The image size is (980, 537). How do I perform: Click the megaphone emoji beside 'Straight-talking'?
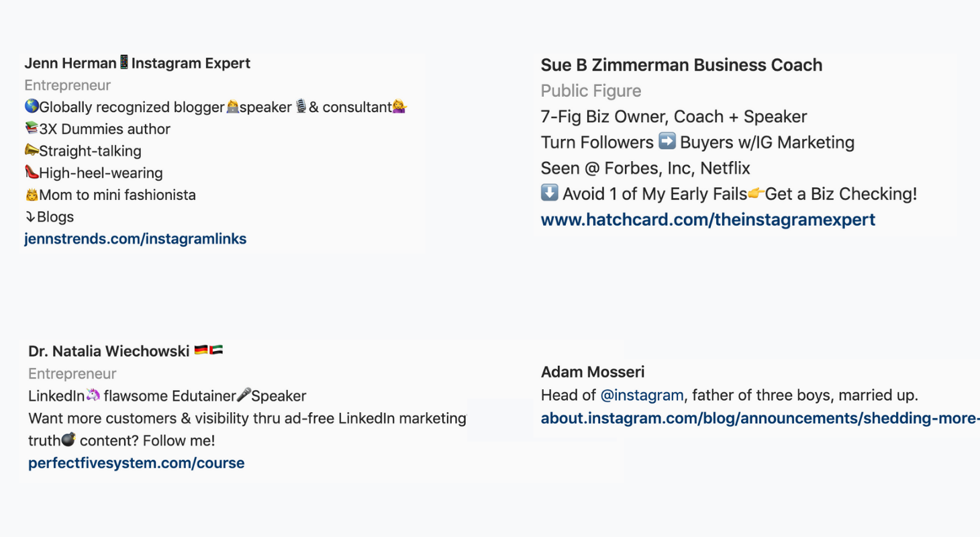pos(32,151)
